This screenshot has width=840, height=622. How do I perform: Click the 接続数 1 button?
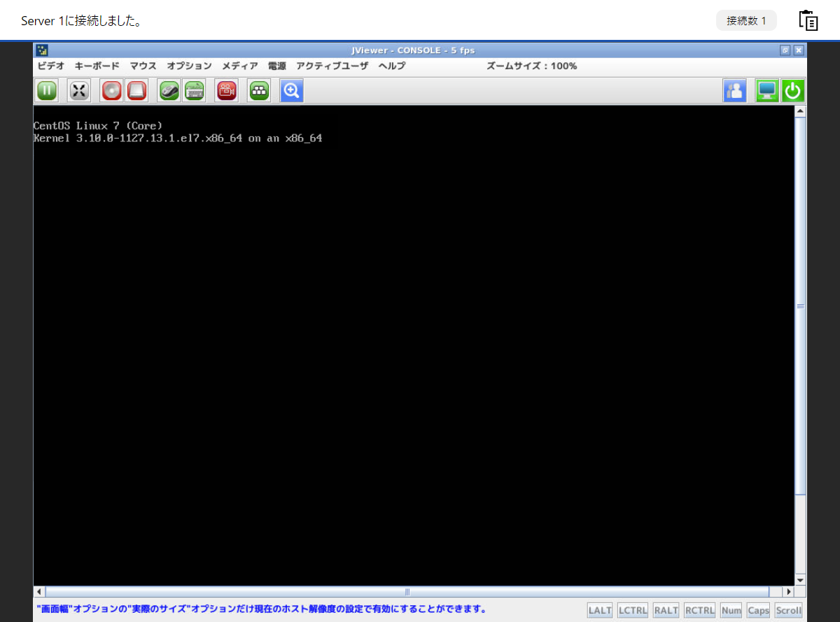tap(746, 20)
